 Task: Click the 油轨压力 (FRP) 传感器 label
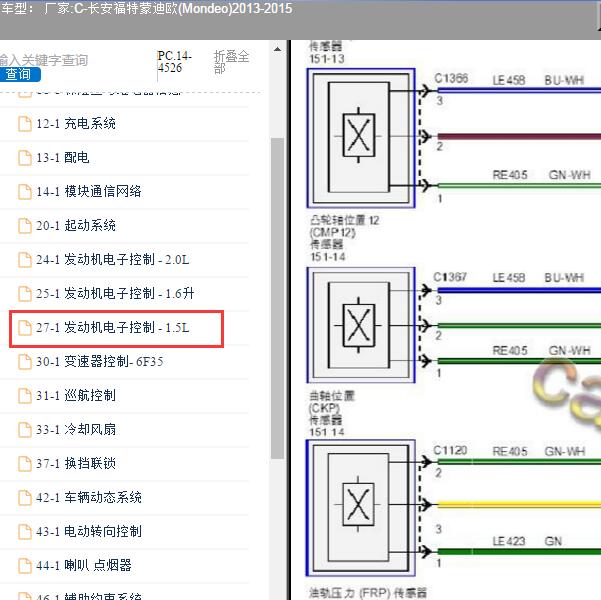point(368,593)
